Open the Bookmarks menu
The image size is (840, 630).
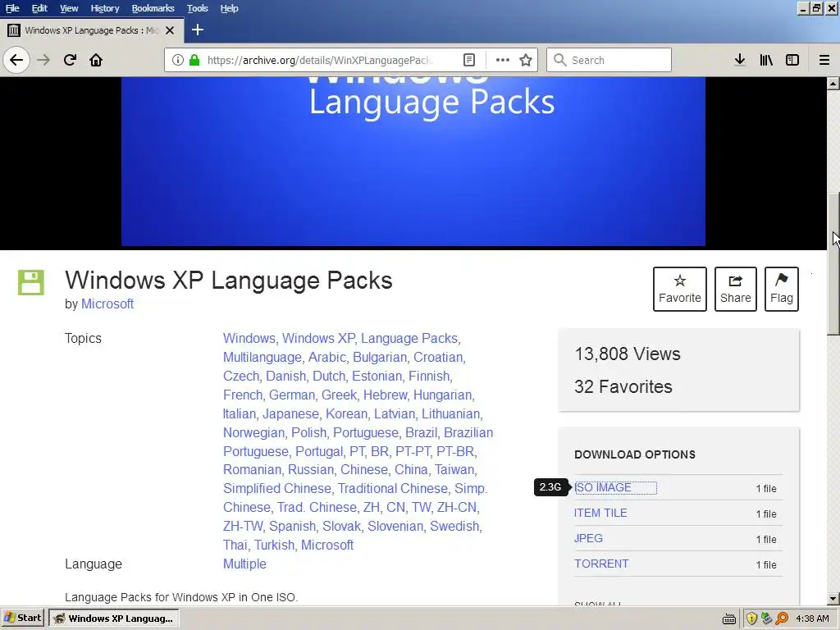coord(153,8)
